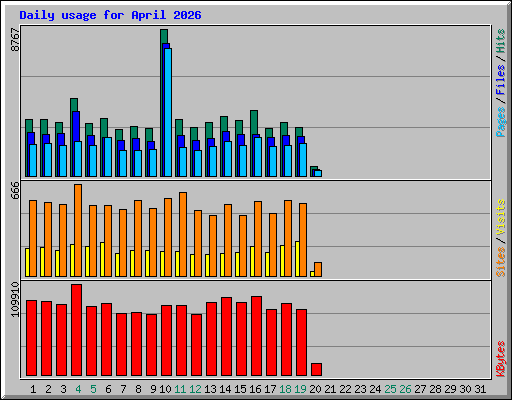The height and width of the screenshot is (400, 512).
Task: Click the day 31 axis label
Action: [480, 389]
